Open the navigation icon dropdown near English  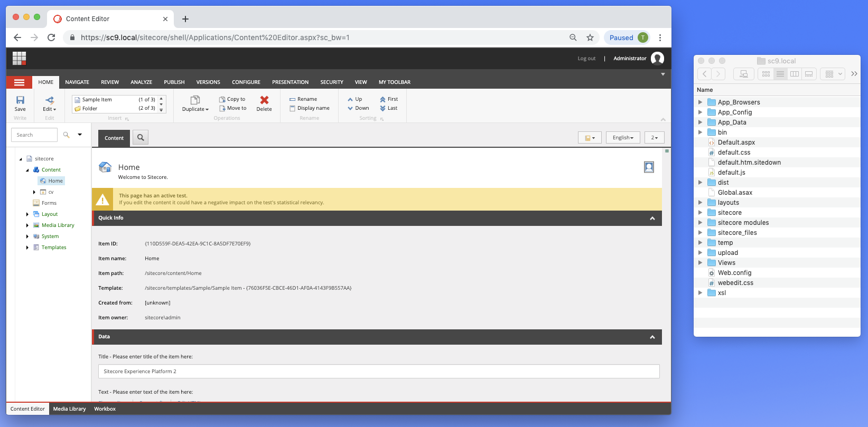click(x=590, y=138)
